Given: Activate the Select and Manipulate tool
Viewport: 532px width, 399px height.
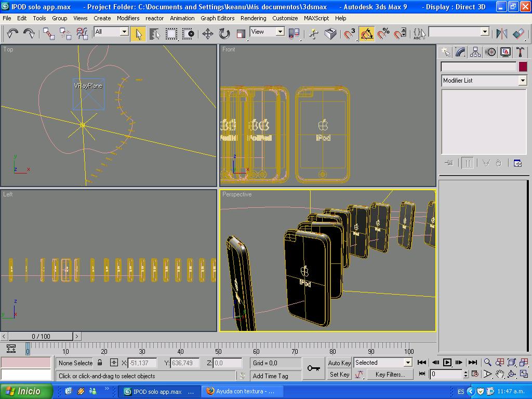Looking at the screenshot, I should click(x=314, y=34).
